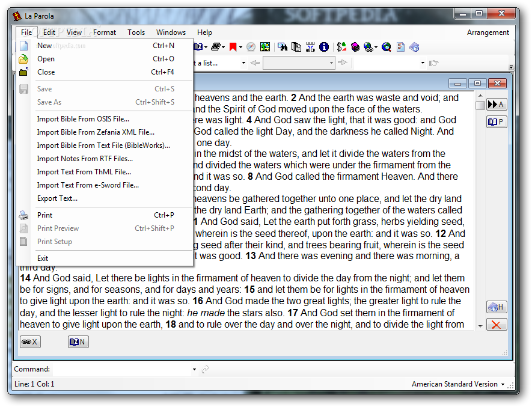This screenshot has width=532, height=407.
Task: Choose Print from the File menu
Action: [105, 215]
